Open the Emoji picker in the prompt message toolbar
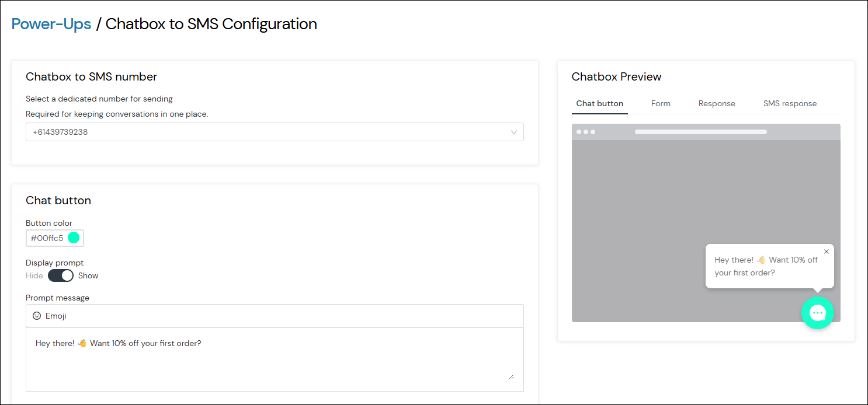The height and width of the screenshot is (405, 868). (50, 316)
